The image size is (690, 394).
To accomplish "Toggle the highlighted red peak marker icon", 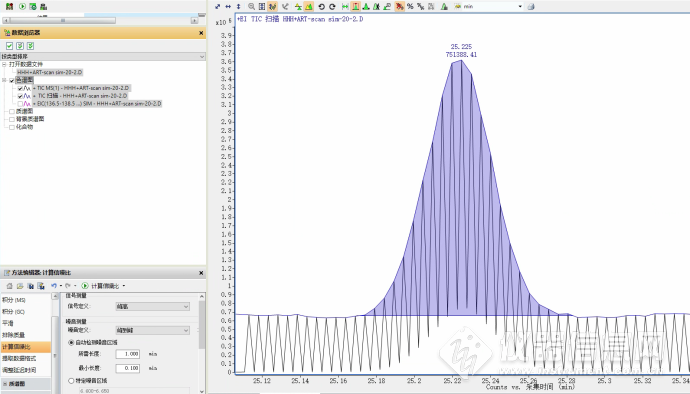I will tap(356, 7).
